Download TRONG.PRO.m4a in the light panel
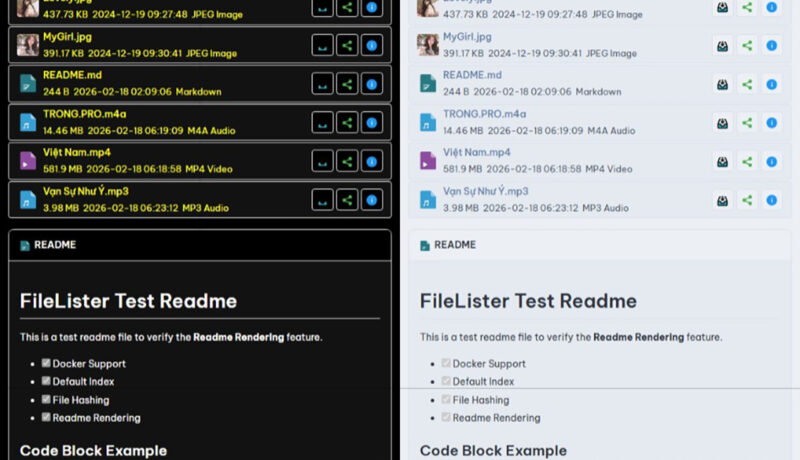The width and height of the screenshot is (800, 460). pyautogui.click(x=722, y=123)
